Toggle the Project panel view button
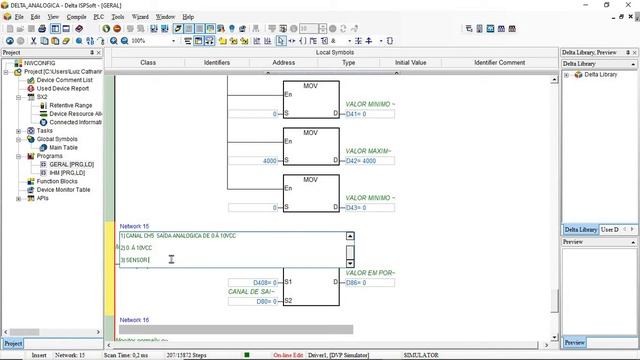640x360 pixels. pos(55,29)
